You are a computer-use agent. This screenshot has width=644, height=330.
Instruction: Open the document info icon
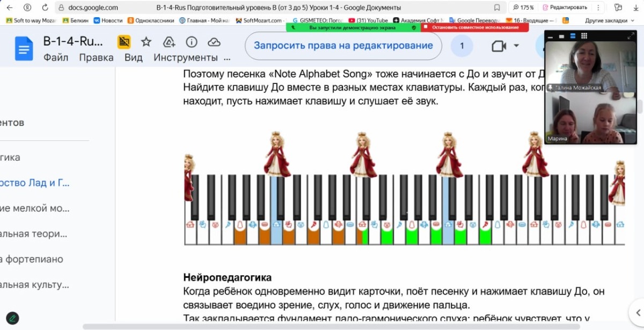(x=191, y=42)
